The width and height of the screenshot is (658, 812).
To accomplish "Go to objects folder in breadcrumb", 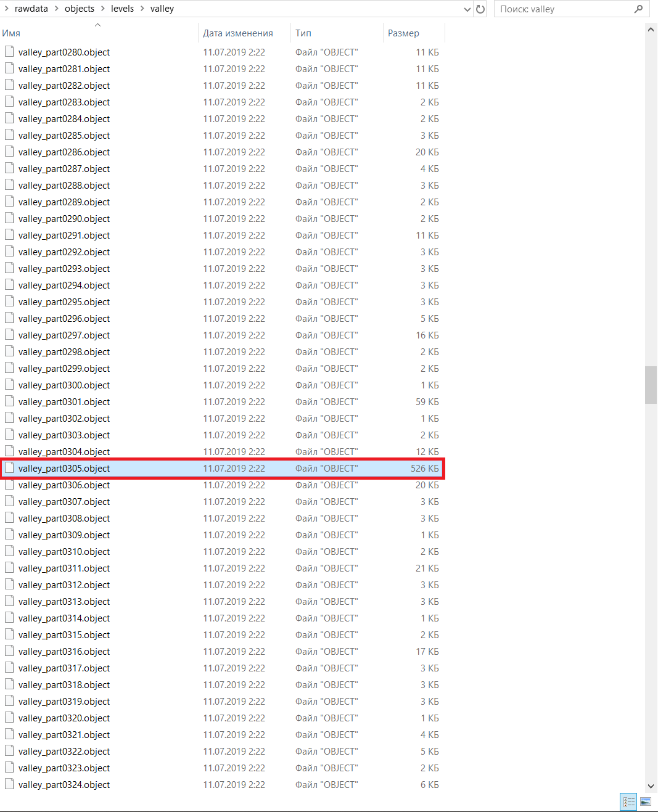I will (x=80, y=9).
